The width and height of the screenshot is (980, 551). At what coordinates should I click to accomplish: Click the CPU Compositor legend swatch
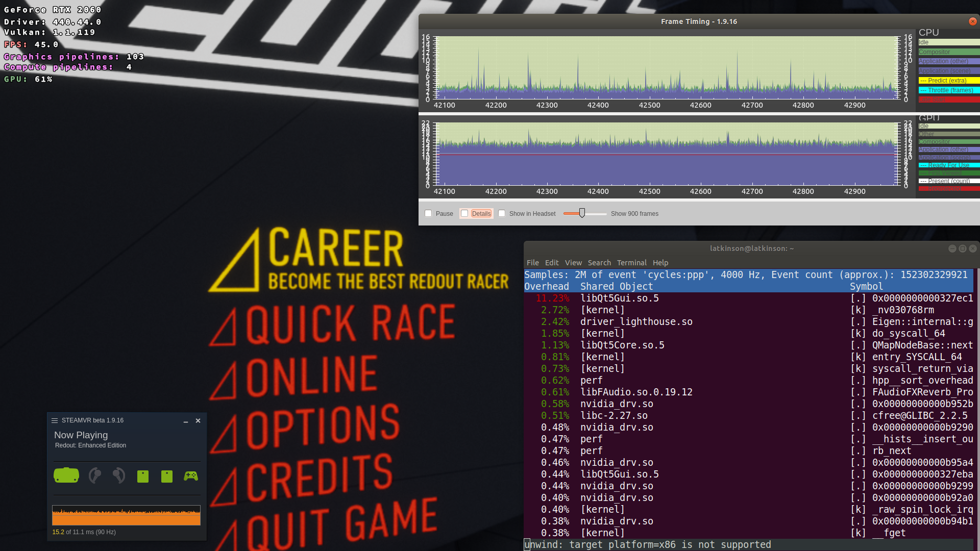point(949,52)
